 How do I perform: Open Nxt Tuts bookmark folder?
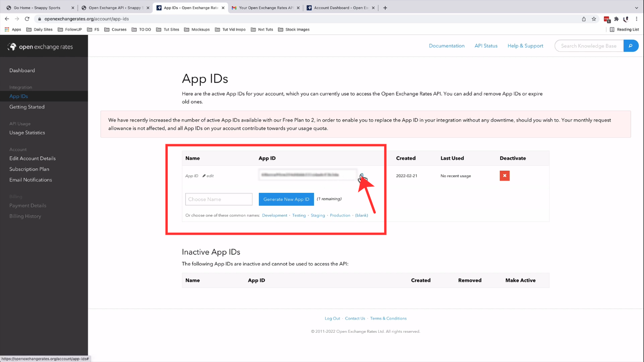[262, 29]
